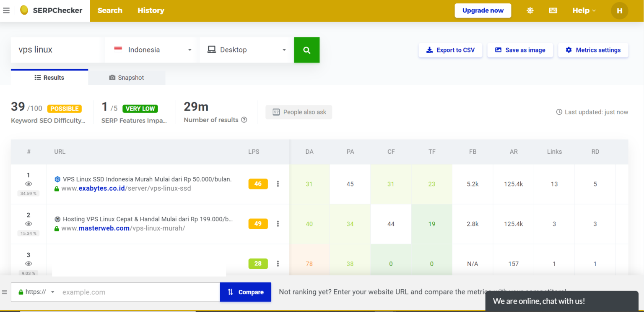Sort by the DA column header
644x312 pixels.
click(309, 152)
